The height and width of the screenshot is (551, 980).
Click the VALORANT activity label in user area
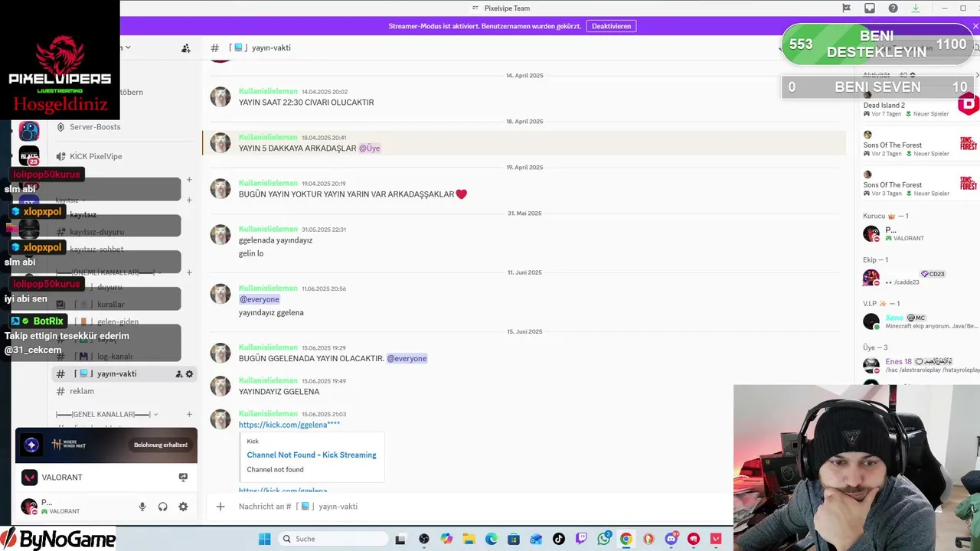point(62,478)
